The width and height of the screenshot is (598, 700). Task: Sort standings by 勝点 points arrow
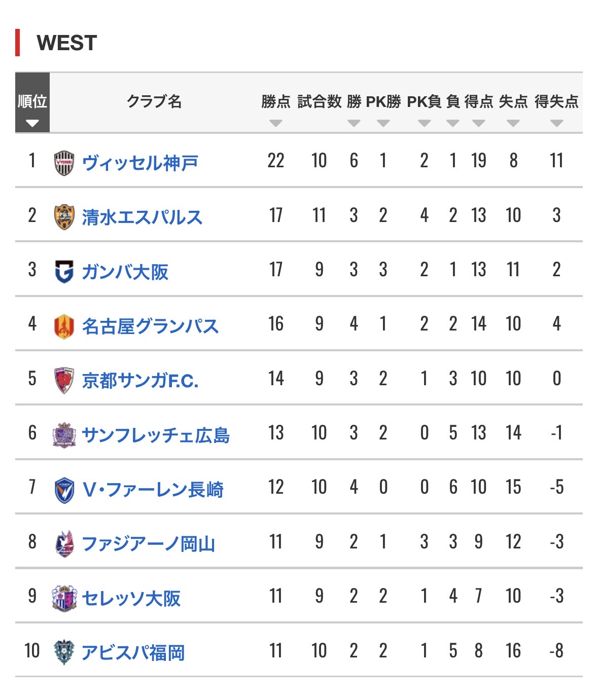pyautogui.click(x=275, y=123)
